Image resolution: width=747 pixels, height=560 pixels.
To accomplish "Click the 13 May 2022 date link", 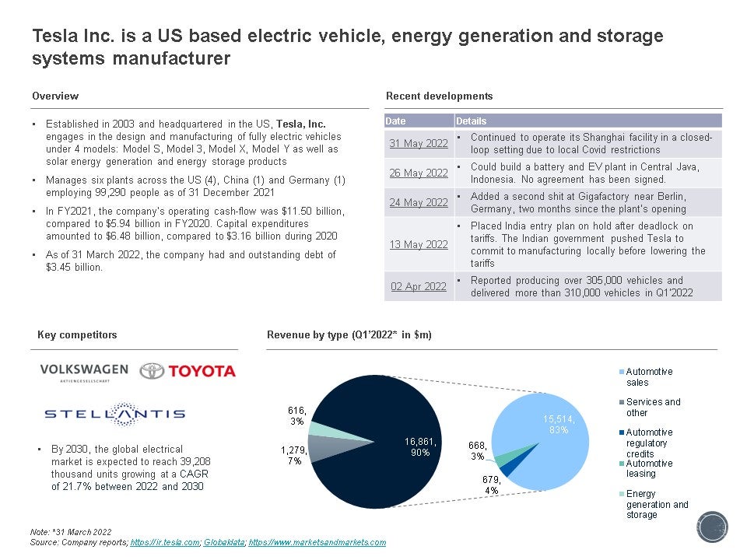I will pyautogui.click(x=419, y=244).
